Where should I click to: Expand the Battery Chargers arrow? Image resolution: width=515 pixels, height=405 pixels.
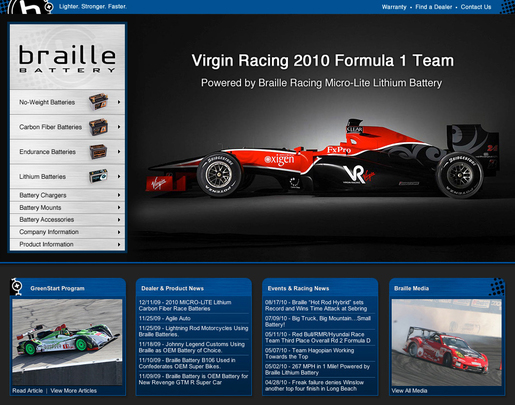pos(119,195)
